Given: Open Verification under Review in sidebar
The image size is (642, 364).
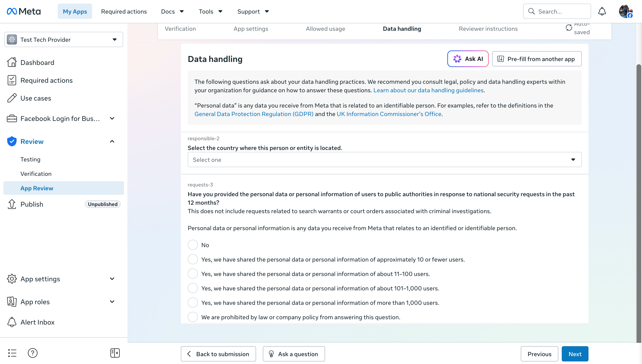Looking at the screenshot, I should (x=36, y=174).
